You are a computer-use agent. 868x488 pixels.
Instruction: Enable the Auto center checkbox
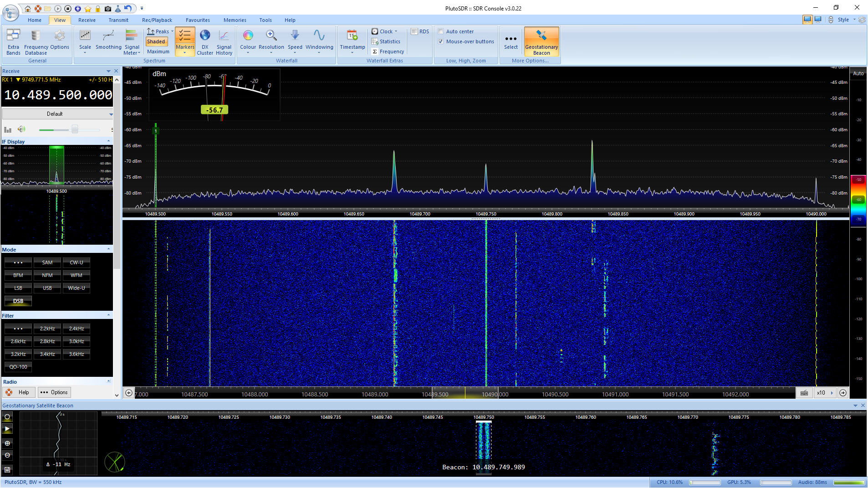441,31
